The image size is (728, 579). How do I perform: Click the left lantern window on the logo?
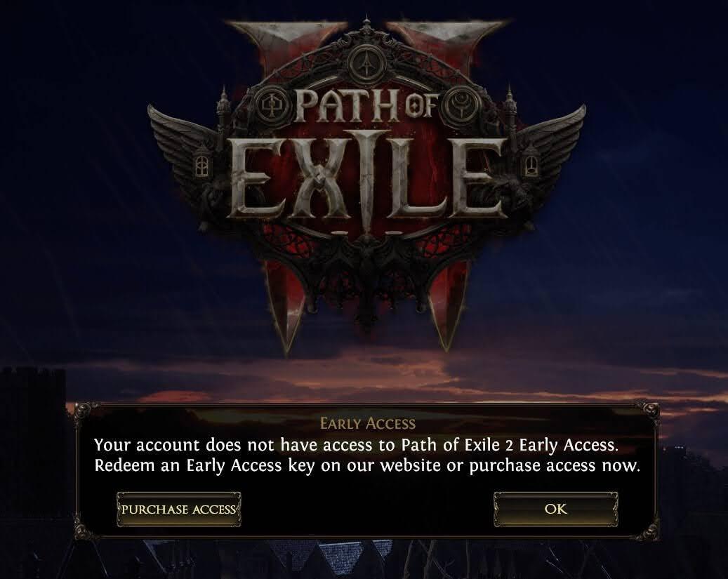tap(201, 164)
